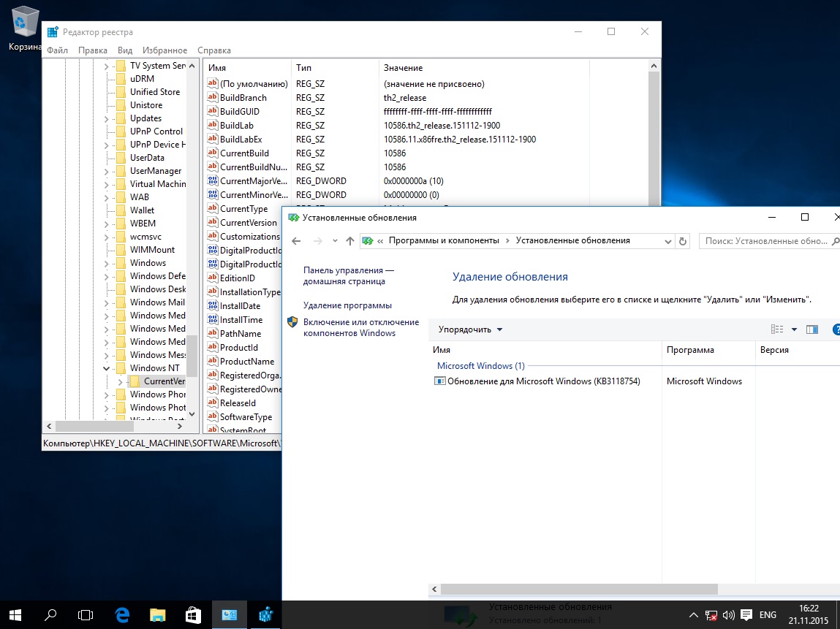The image size is (840, 629).
Task: Click Программы и компоненты breadcrumb
Action: tap(444, 240)
